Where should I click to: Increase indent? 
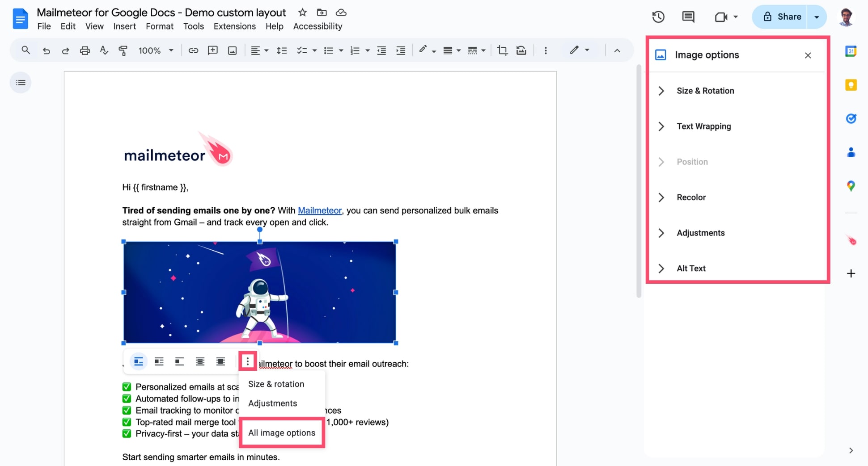pyautogui.click(x=401, y=50)
